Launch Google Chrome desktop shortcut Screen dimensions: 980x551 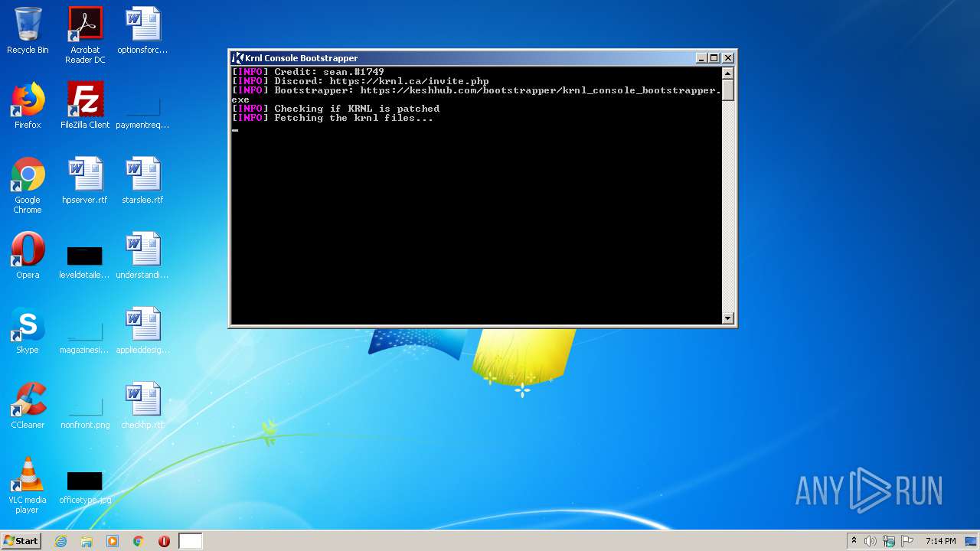28,185
